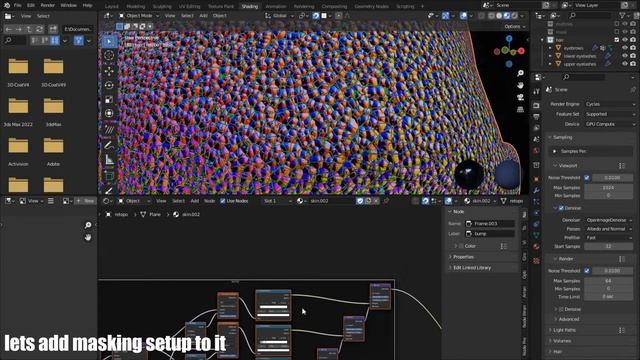
Task: Select the Transform tool in viewport toolbar
Action: tap(109, 113)
